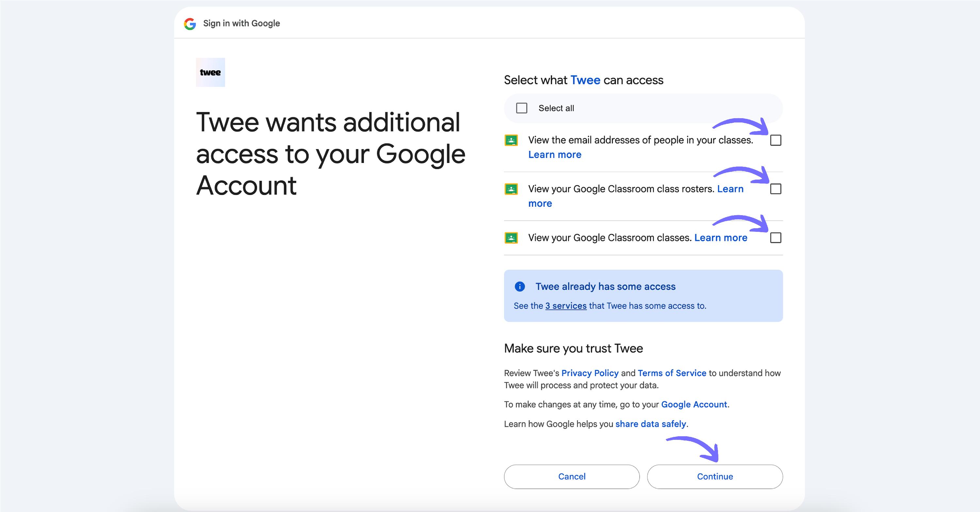The height and width of the screenshot is (512, 980).
Task: Click the Continue button
Action: tap(715, 477)
